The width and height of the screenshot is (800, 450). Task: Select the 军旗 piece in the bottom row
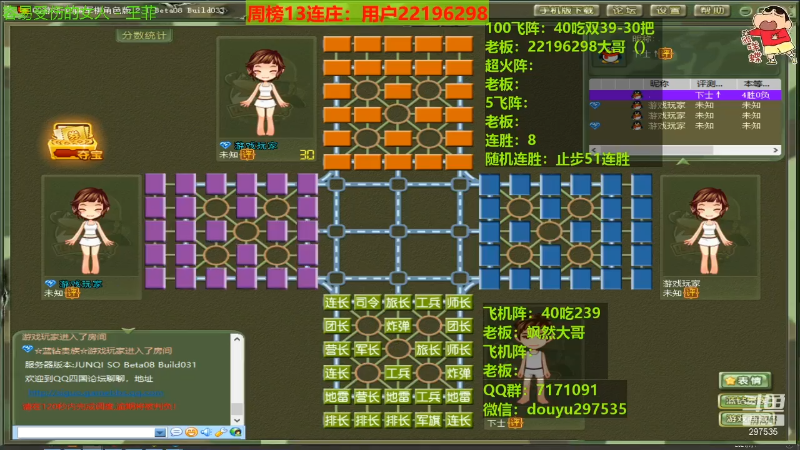coord(428,420)
